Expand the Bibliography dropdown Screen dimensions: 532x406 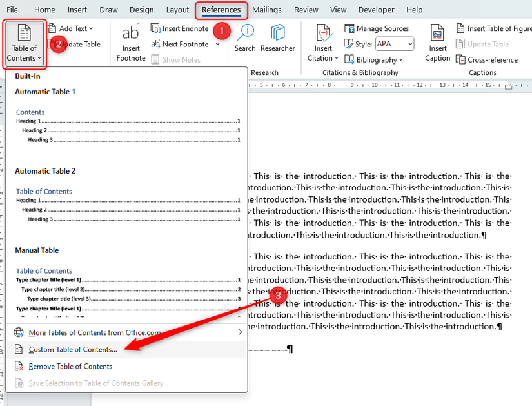(x=373, y=60)
